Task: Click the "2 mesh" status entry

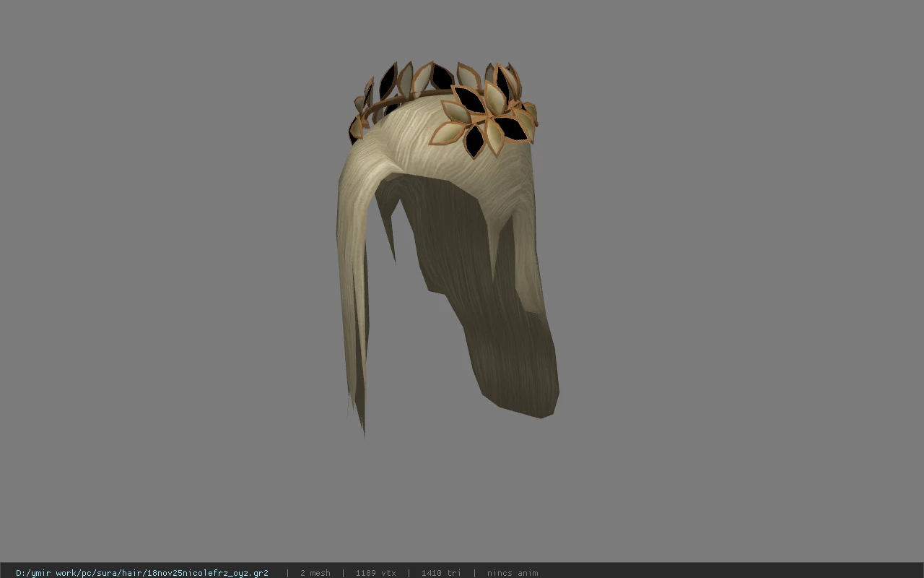Action: [315, 573]
